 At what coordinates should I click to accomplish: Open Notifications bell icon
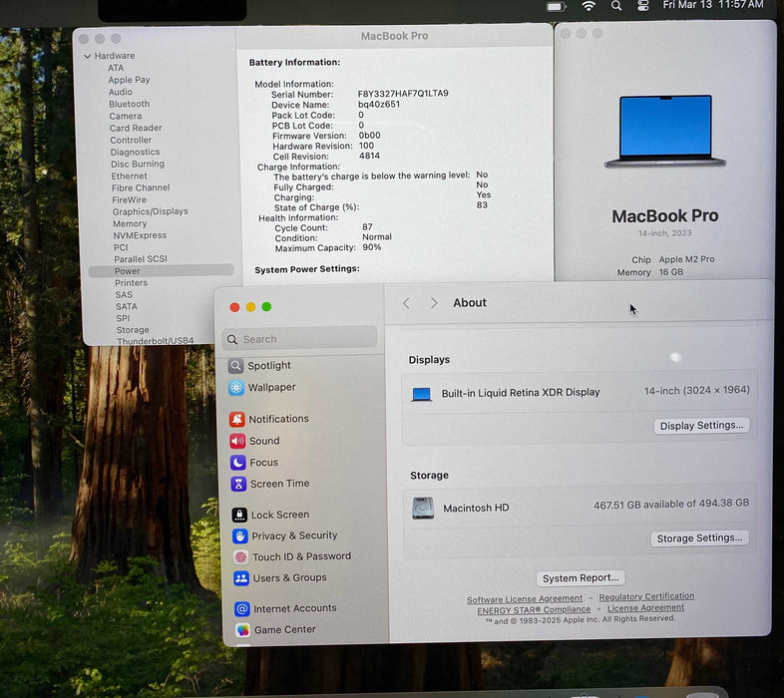coord(237,419)
